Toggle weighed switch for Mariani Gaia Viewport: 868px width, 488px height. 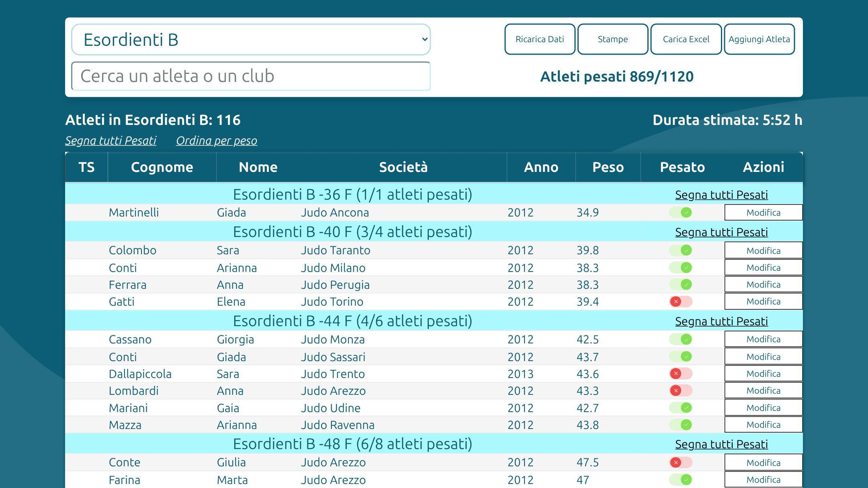click(681, 408)
